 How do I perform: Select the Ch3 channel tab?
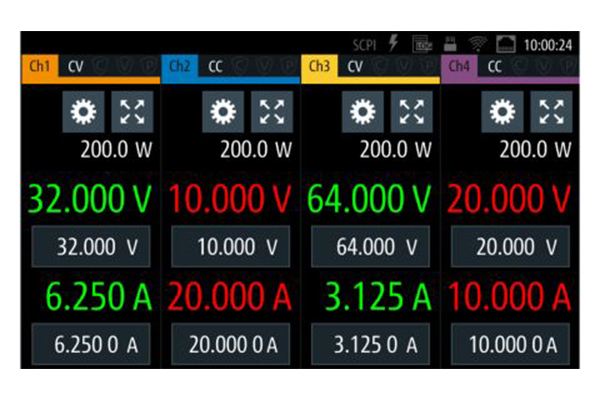click(x=320, y=67)
